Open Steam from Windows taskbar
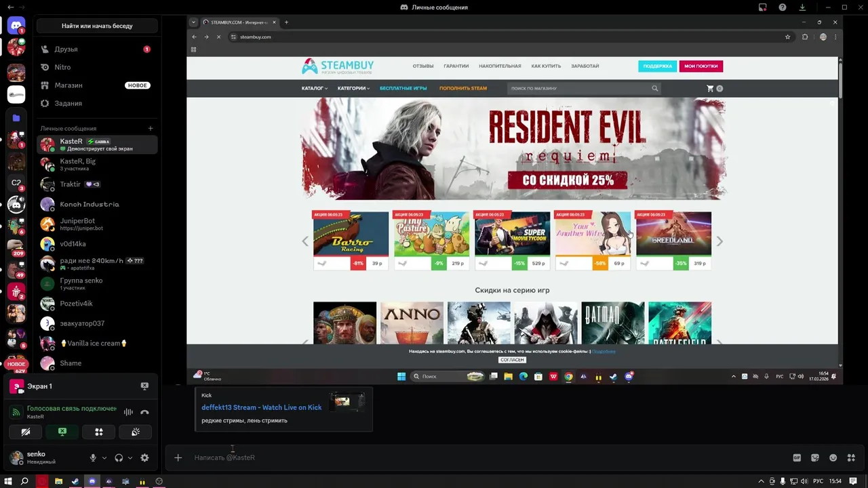 [75, 481]
